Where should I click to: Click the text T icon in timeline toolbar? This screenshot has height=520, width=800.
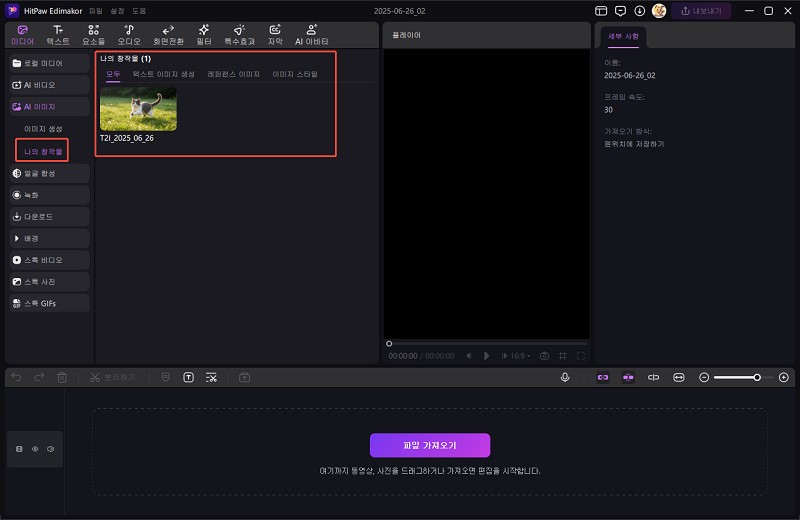pos(188,377)
